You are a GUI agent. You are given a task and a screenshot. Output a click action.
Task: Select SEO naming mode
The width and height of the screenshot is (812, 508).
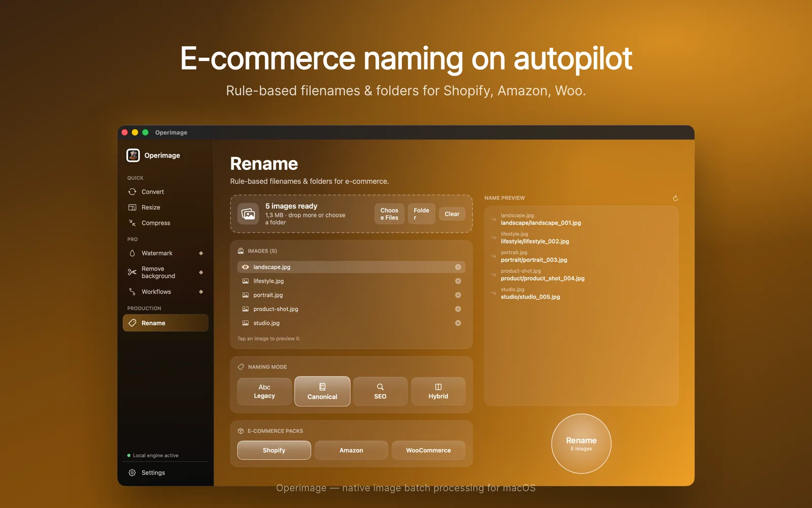point(380,391)
